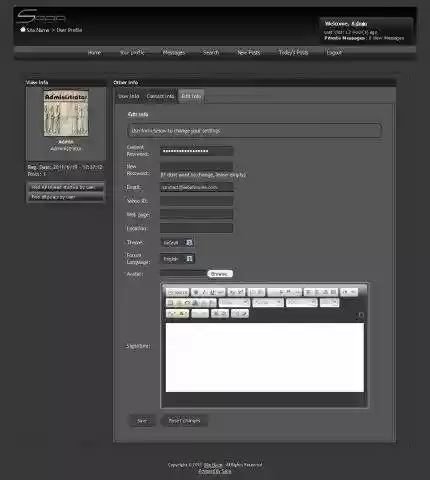This screenshot has height=480, width=430.
Task: Open Search in the navigation bar
Action: [x=211, y=52]
